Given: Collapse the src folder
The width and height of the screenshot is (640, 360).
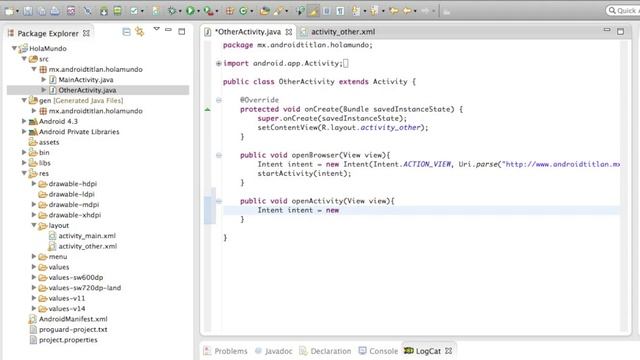Looking at the screenshot, I should click(x=24, y=59).
